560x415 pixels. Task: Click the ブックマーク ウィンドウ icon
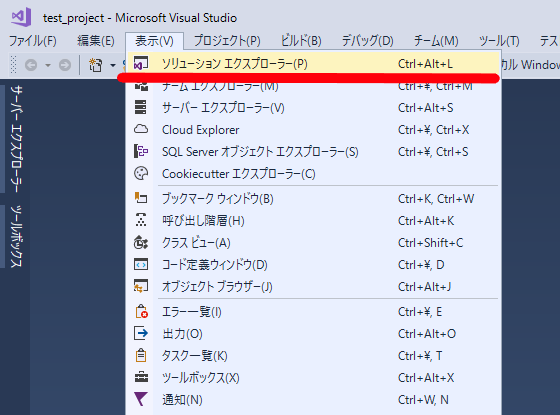pyautogui.click(x=141, y=198)
